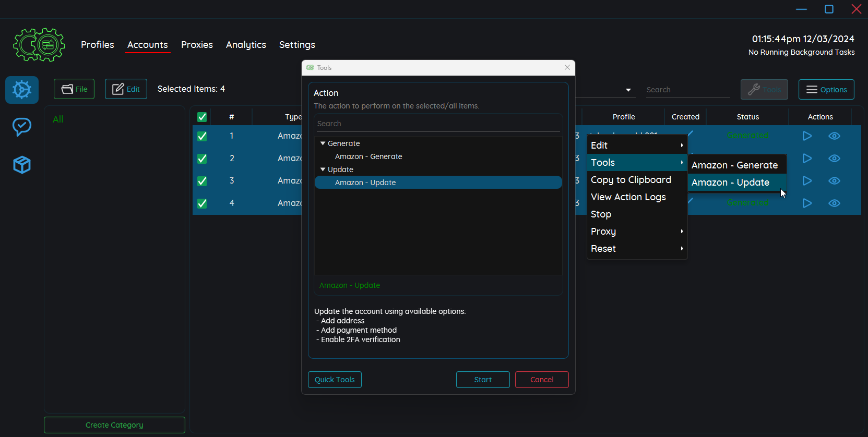Image resolution: width=868 pixels, height=437 pixels.
Task: Select Amazon - Update in context submenu
Action: [x=730, y=183]
